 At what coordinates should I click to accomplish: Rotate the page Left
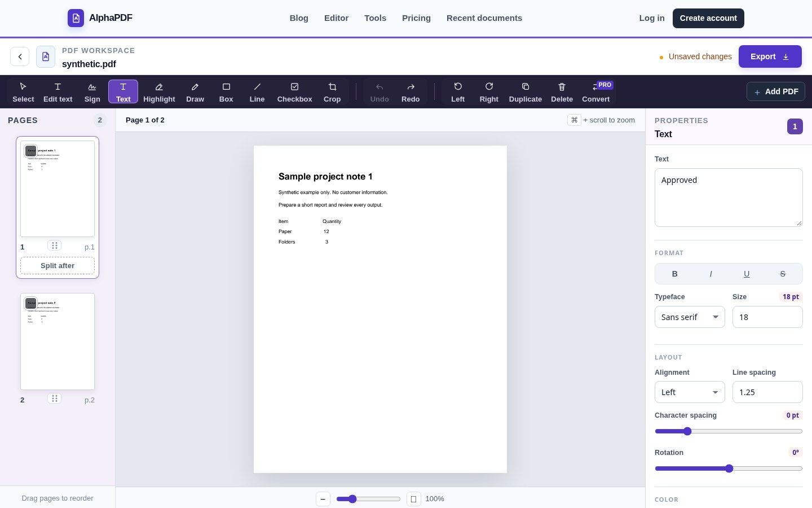458,91
